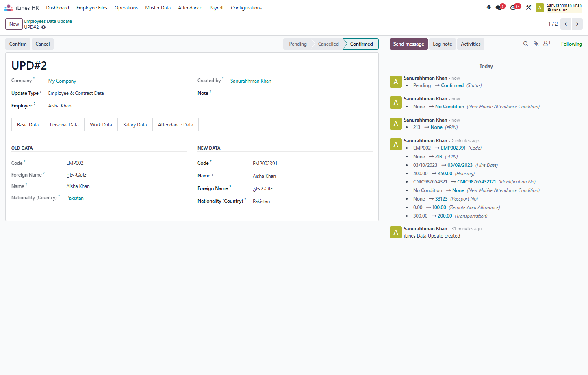Go to previous record arrow
This screenshot has height=375, width=588.
click(566, 24)
